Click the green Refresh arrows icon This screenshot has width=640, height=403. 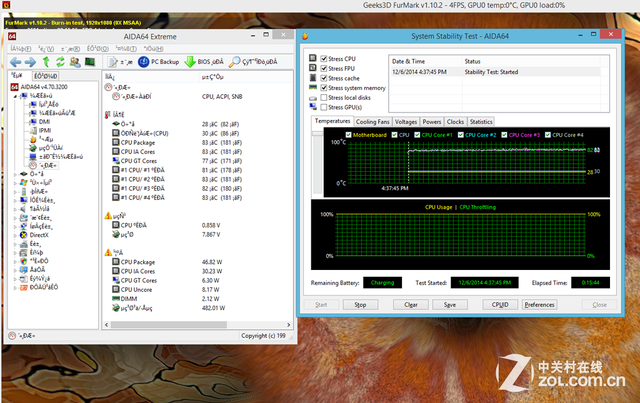60,62
